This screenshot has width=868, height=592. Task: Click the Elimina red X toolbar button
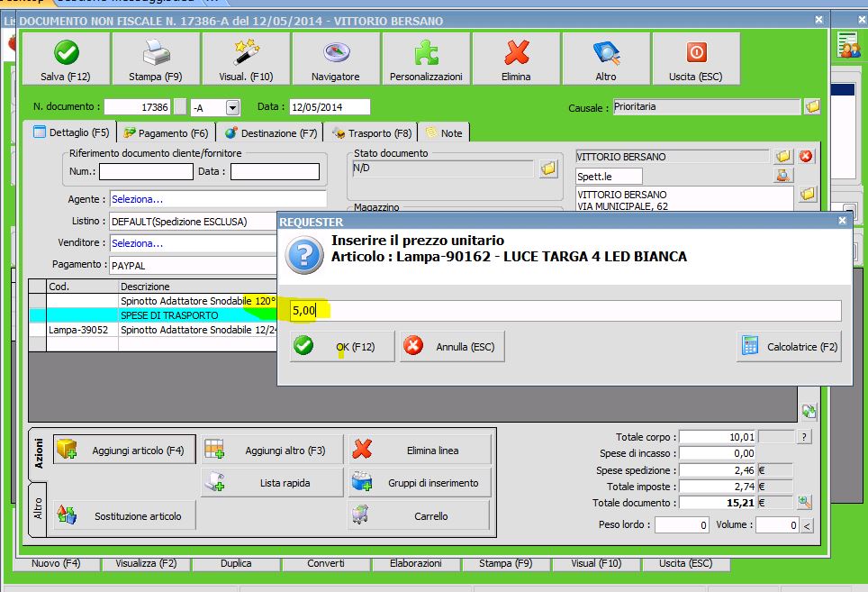[x=517, y=59]
